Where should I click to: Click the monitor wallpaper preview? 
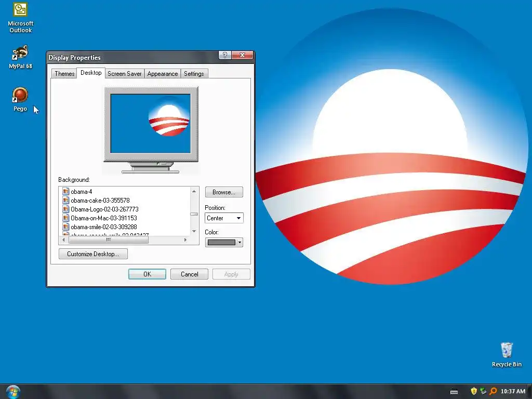[151, 124]
